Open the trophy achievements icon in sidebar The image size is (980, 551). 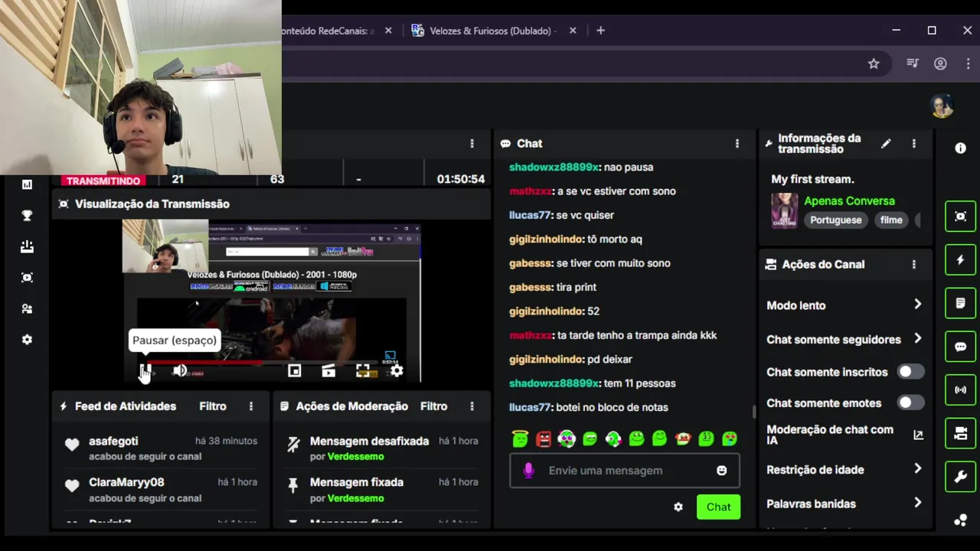[27, 216]
